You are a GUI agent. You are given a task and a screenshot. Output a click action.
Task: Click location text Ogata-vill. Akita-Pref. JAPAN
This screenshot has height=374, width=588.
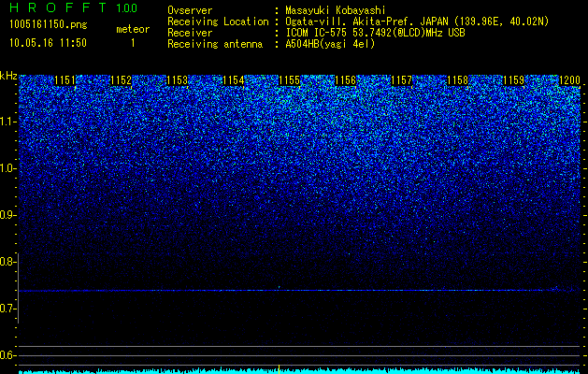point(366,22)
